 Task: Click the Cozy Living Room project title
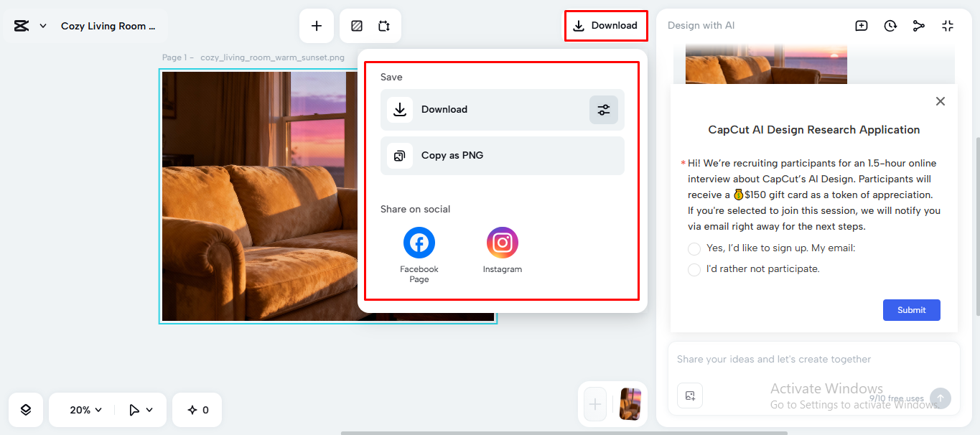(108, 26)
